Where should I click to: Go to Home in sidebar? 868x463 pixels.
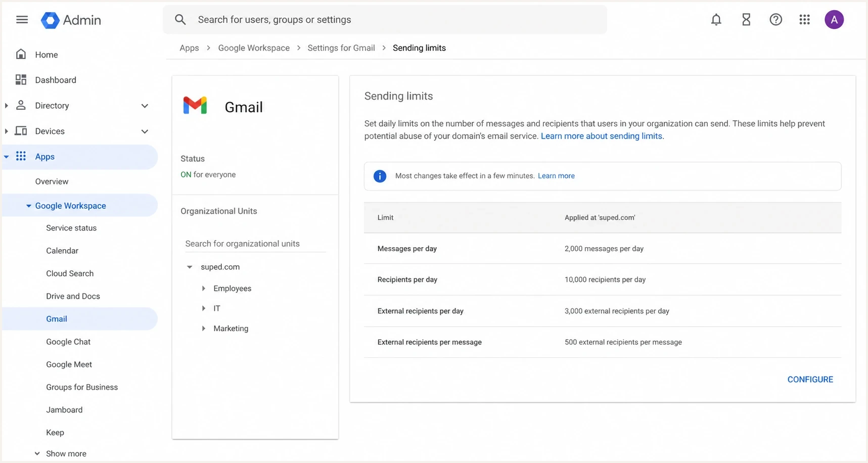(x=47, y=55)
